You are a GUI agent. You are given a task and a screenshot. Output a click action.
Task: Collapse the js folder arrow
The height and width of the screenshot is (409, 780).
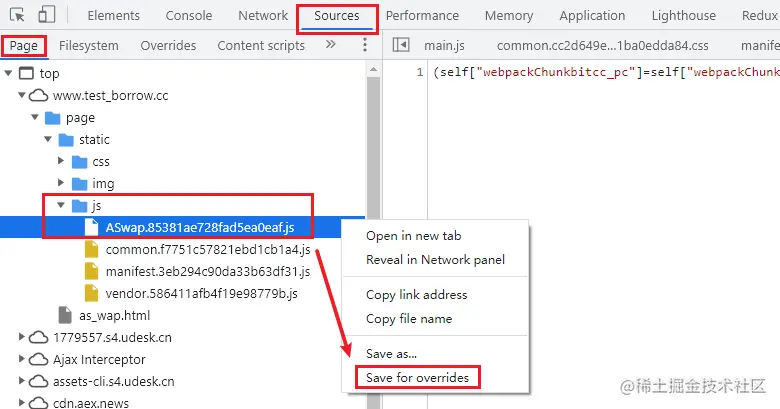click(61, 204)
